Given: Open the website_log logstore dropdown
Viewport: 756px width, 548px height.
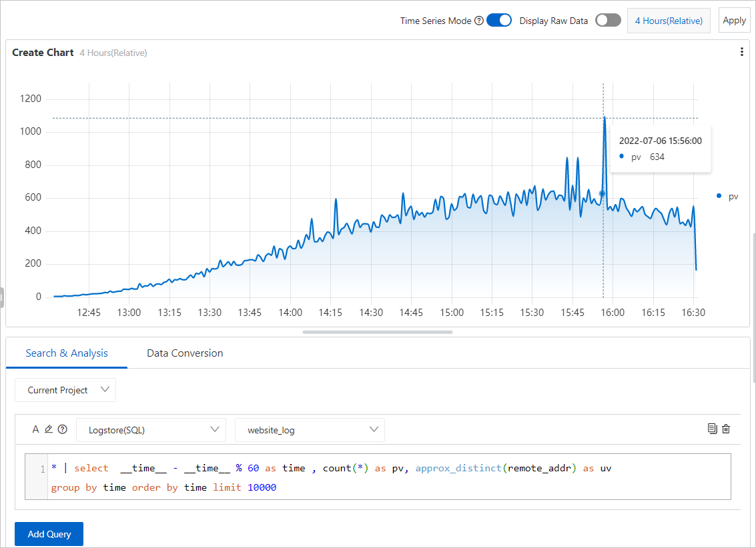Looking at the screenshot, I should 310,429.
